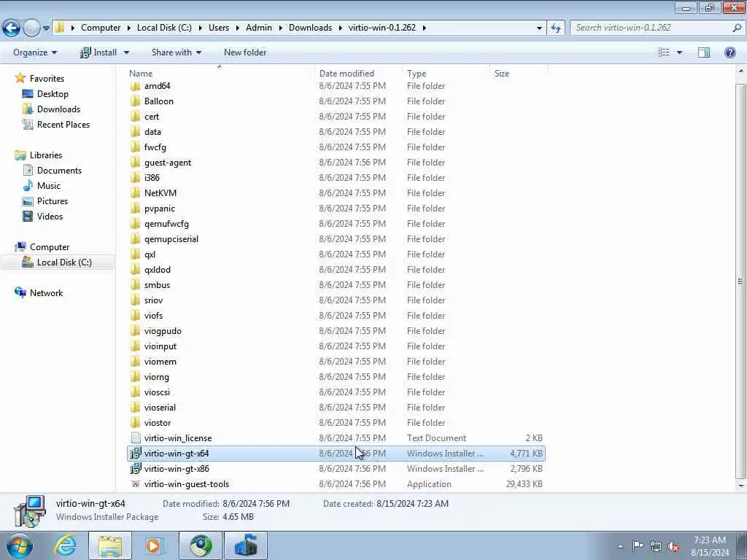Open the Install dropdown arrow
Screen dimensions: 747x560
pos(126,52)
